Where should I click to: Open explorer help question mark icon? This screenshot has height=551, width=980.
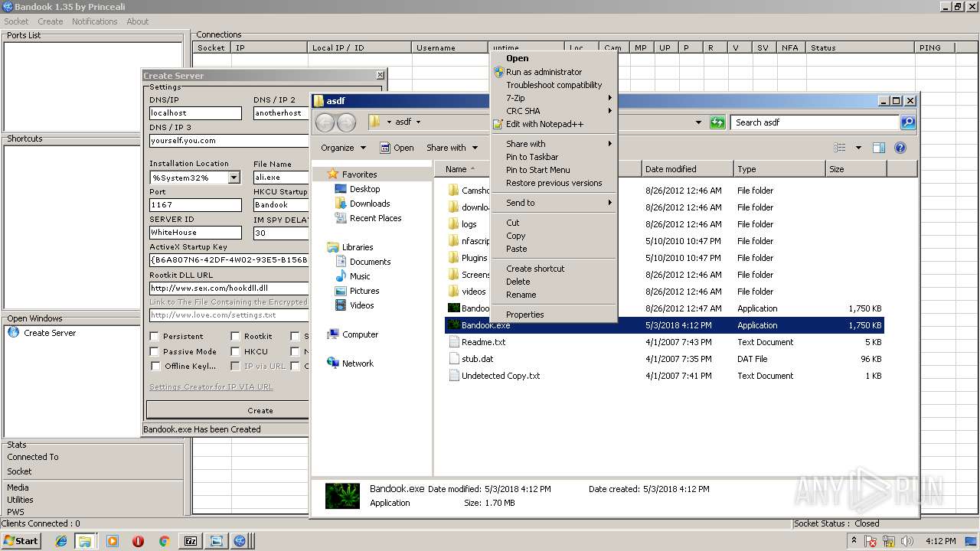point(900,148)
